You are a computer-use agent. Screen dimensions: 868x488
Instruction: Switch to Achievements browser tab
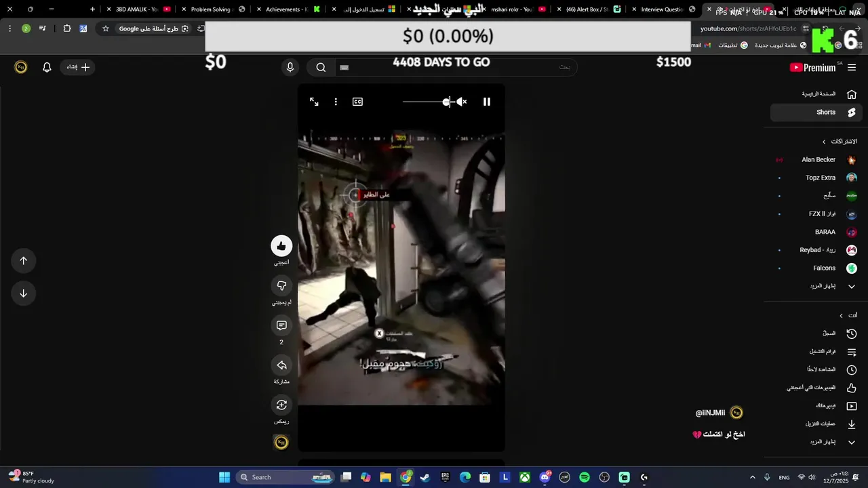pyautogui.click(x=290, y=9)
